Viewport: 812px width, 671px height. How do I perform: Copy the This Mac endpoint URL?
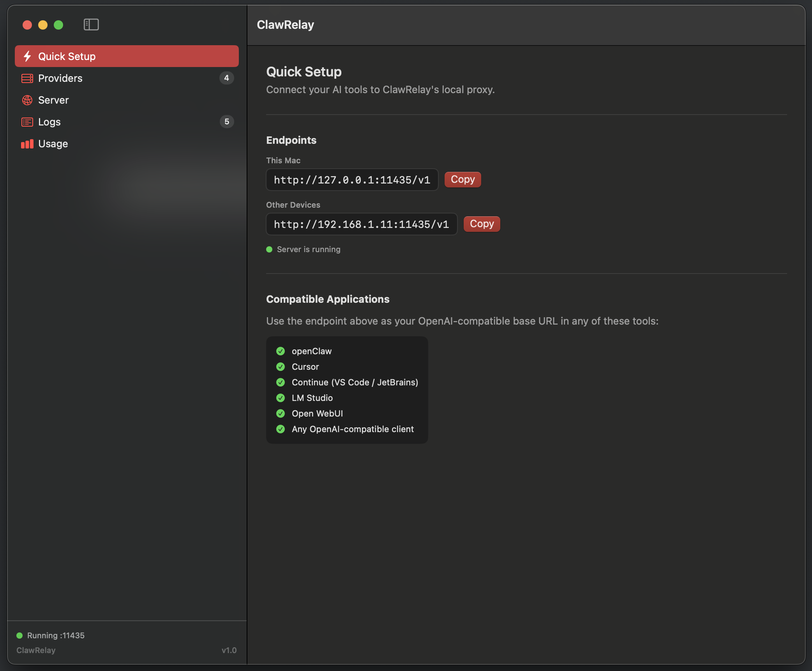463,180
